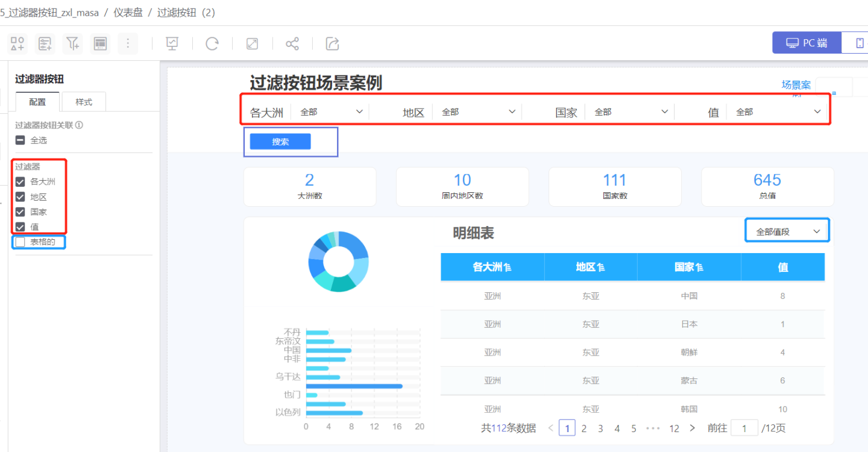Click the presentation preview icon
Image resolution: width=868 pixels, height=452 pixels.
[x=172, y=43]
